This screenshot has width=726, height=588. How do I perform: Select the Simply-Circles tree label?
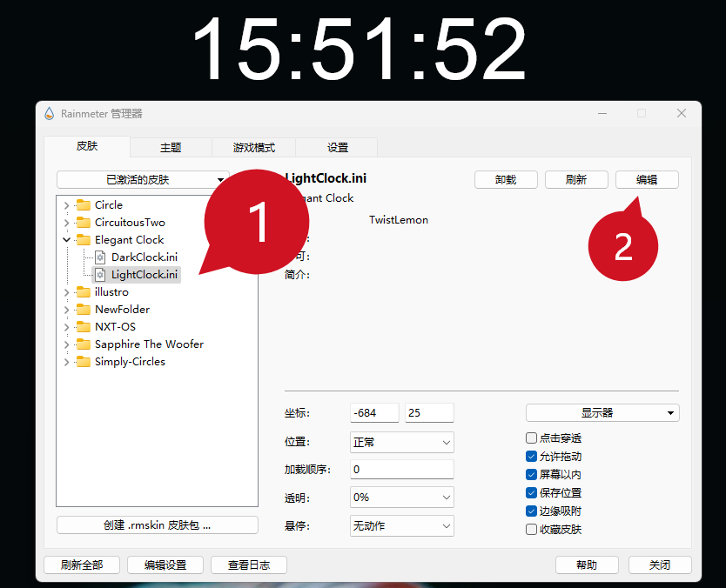(x=130, y=362)
